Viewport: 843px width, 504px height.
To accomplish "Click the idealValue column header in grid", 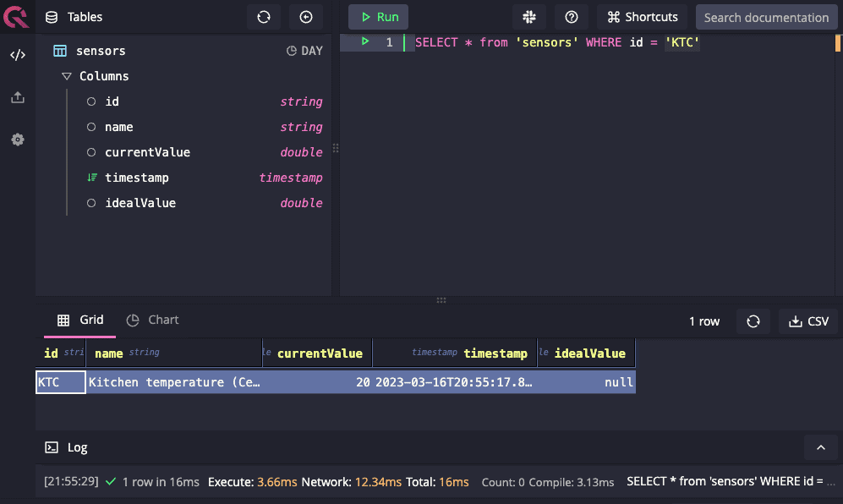I will [x=586, y=353].
